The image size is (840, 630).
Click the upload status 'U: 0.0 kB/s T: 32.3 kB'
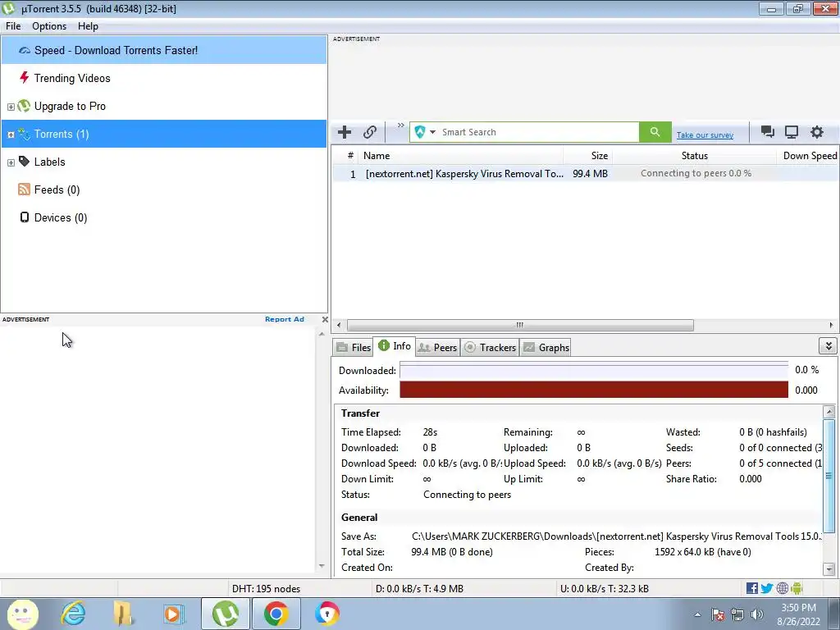click(605, 588)
